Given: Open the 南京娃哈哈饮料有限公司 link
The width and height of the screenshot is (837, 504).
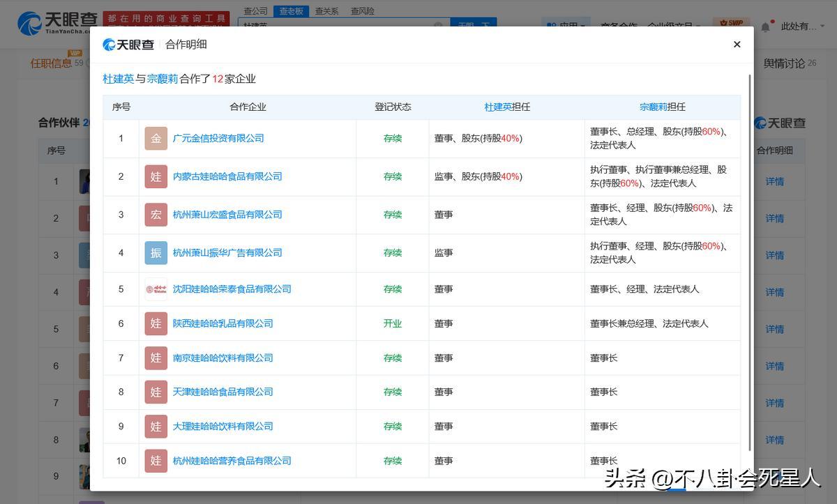Looking at the screenshot, I should coord(223,358).
